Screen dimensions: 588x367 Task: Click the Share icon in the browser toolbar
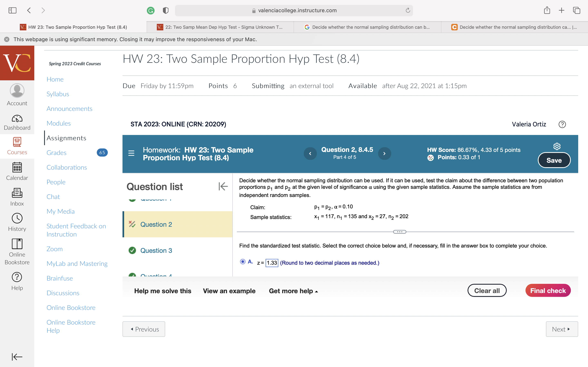[547, 10]
